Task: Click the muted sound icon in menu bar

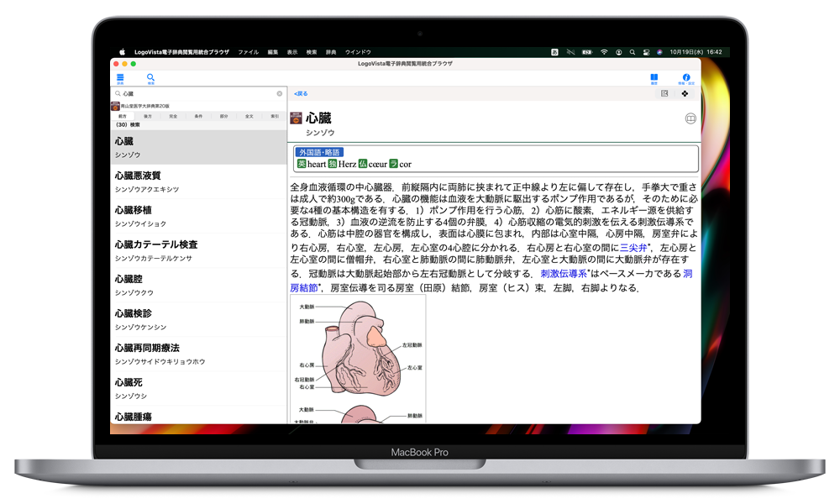Action: coord(570,52)
